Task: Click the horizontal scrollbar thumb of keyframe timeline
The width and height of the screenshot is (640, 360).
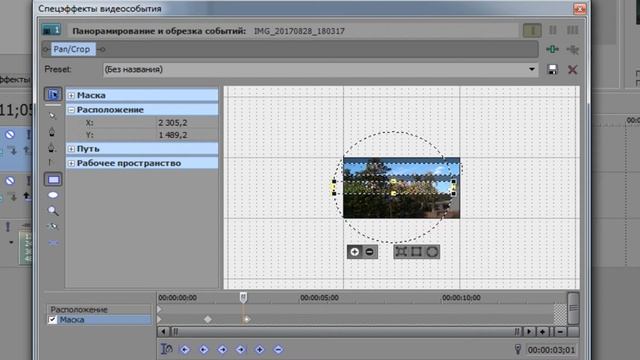Action: click(347, 332)
